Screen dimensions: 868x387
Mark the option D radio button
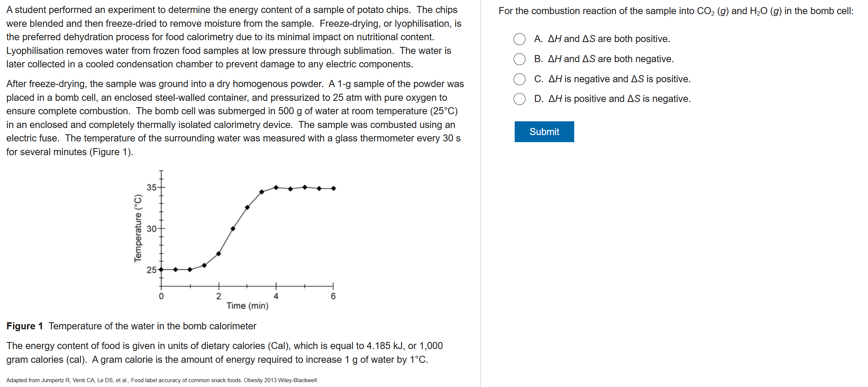click(519, 99)
